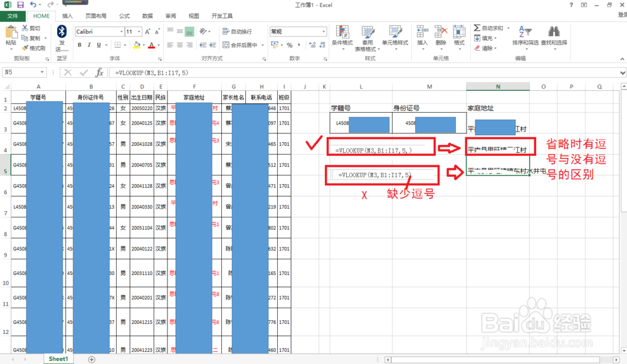This screenshot has width=627, height=364.
Task: Click the Cut (剪切) scissors icon
Action: (x=25, y=28)
